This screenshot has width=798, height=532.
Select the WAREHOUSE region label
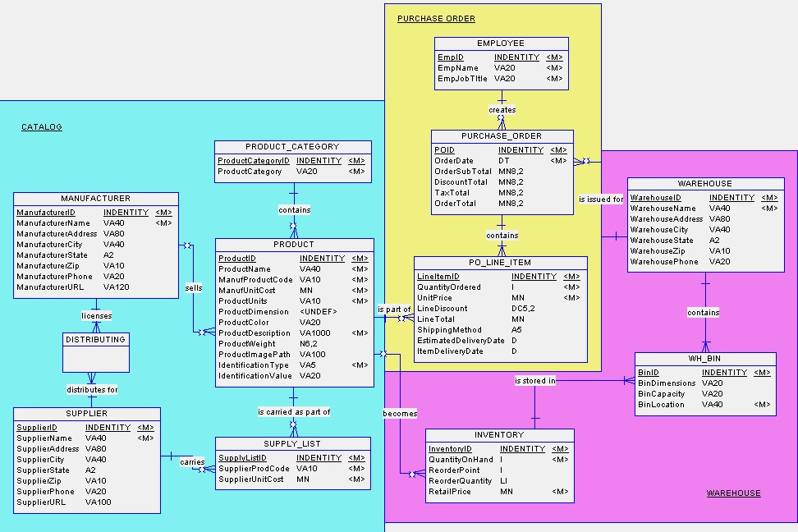[x=733, y=493]
